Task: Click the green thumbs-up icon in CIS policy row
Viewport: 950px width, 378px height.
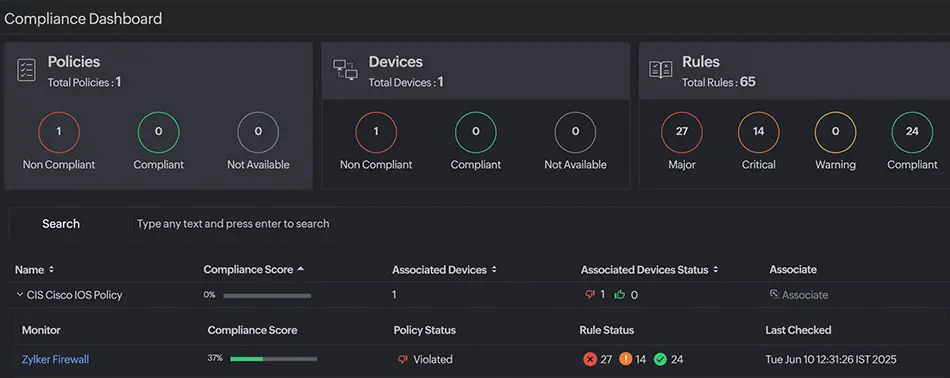Action: [619, 295]
